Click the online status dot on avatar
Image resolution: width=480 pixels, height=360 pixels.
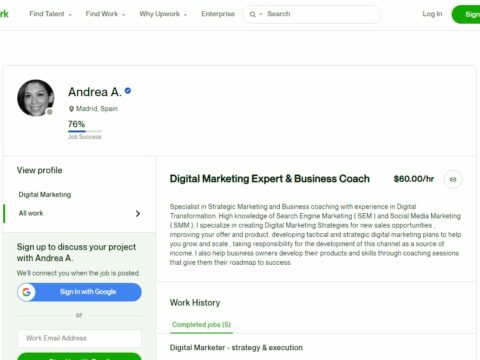point(50,112)
